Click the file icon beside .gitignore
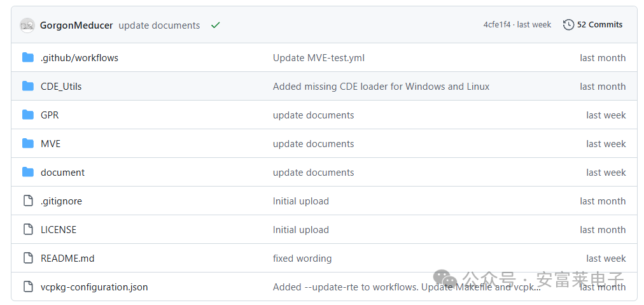Screen dimensions: 644x305 [28, 201]
